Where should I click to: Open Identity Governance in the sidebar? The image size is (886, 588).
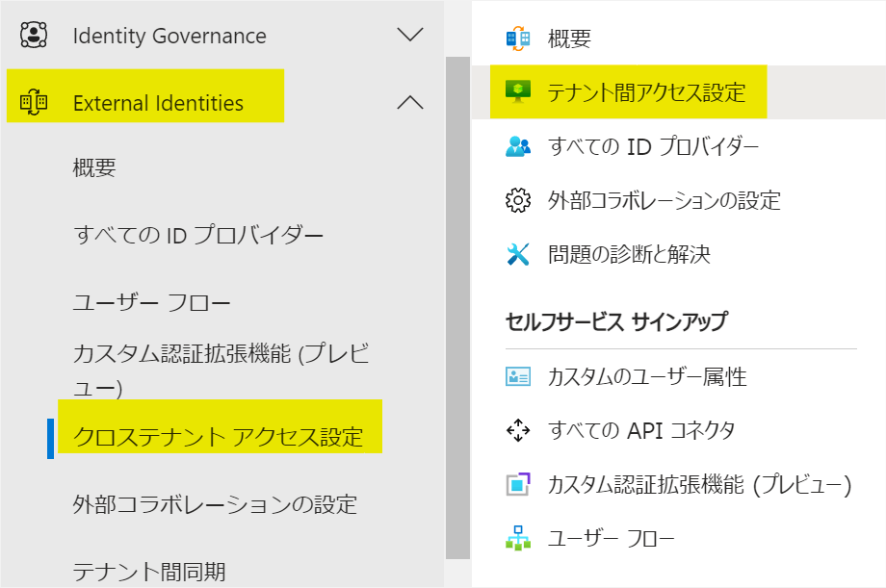[169, 36]
